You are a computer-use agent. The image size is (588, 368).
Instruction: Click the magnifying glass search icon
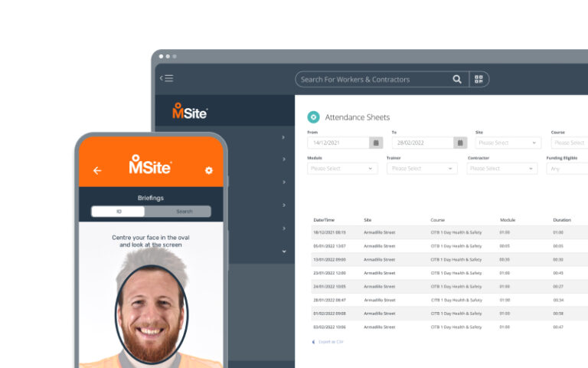coord(457,79)
